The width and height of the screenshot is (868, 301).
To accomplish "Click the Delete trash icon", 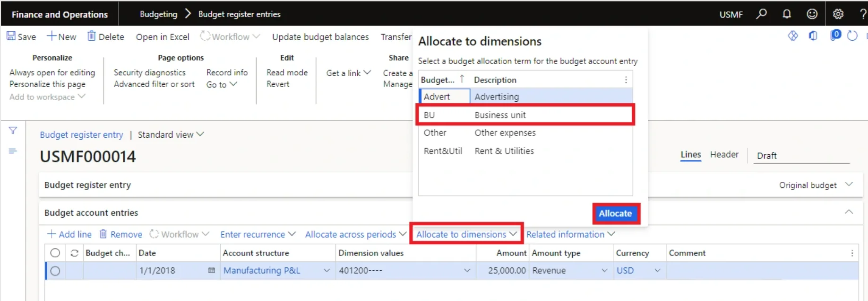I will (92, 36).
